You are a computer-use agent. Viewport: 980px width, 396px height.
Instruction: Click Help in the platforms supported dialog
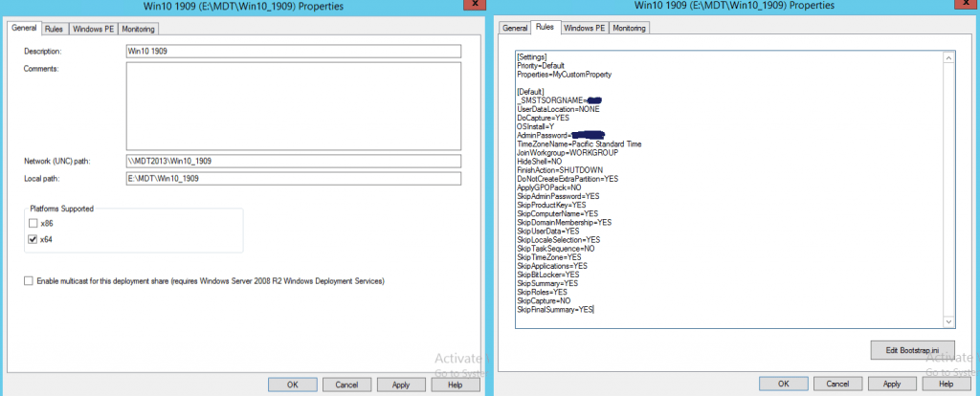point(456,384)
